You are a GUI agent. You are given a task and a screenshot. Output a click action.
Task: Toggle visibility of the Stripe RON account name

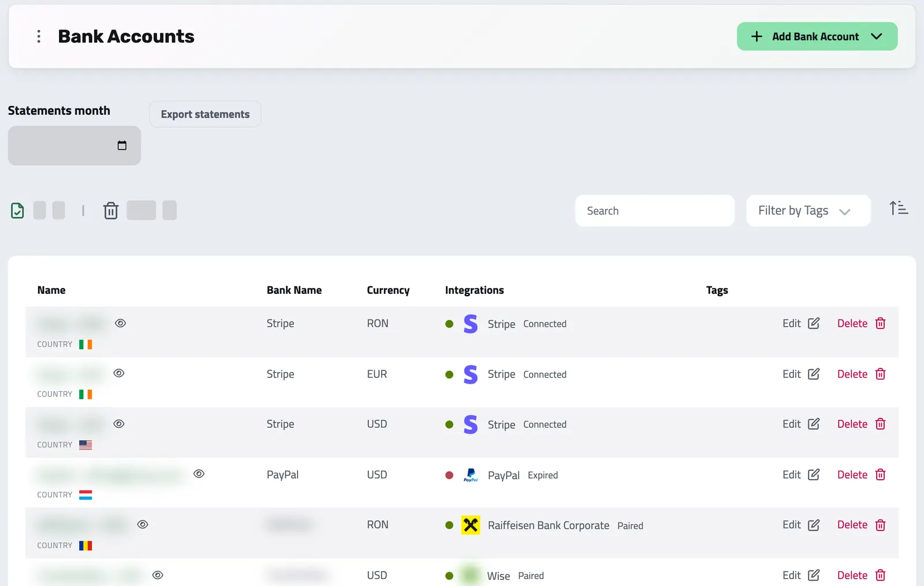[x=120, y=323]
